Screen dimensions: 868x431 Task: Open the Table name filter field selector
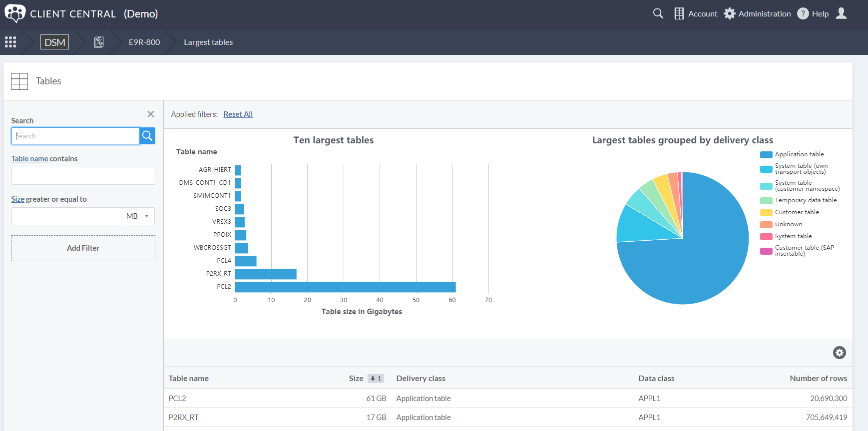29,159
